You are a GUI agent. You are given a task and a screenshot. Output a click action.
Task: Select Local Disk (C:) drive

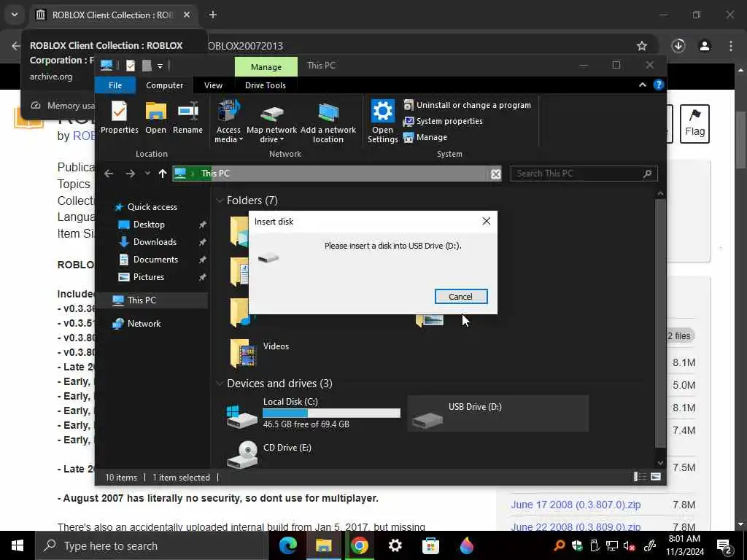[x=314, y=413]
